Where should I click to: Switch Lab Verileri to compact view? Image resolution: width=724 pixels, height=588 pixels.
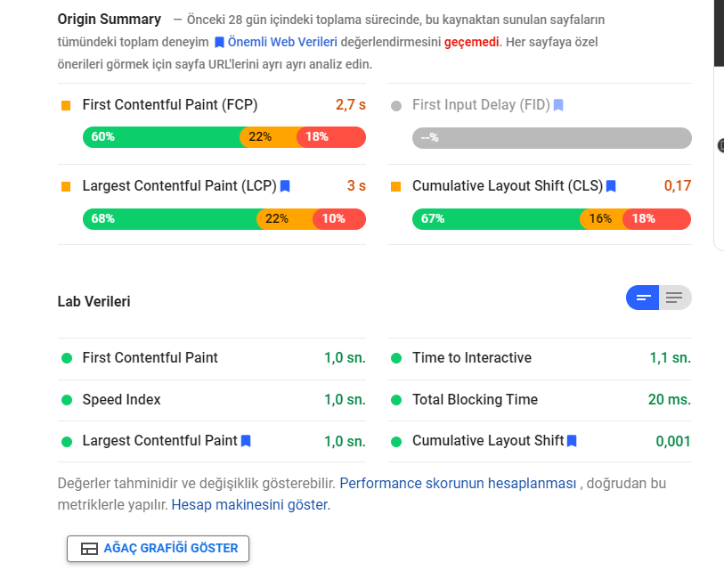tap(643, 298)
